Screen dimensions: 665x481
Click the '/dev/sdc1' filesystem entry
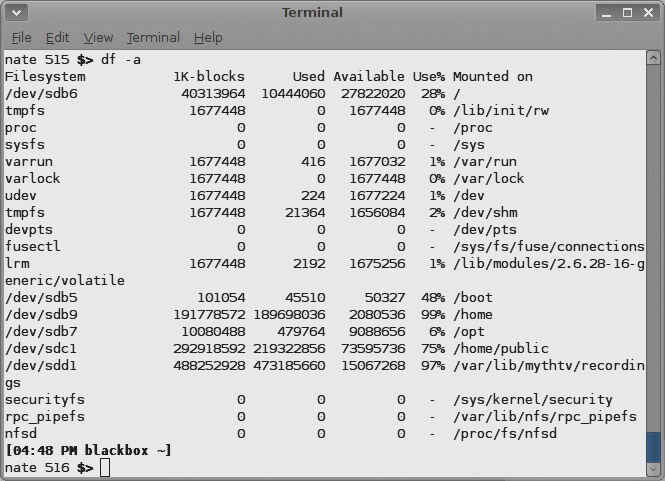click(x=41, y=348)
